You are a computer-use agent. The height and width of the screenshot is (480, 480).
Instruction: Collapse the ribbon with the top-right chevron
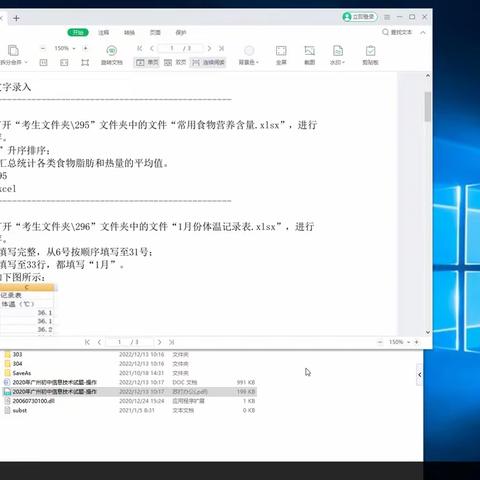(423, 32)
